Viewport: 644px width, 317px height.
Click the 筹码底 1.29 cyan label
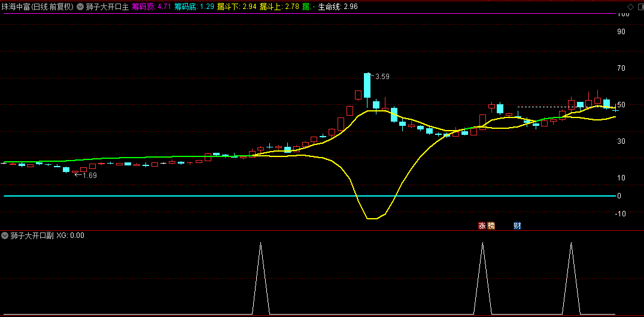click(194, 7)
